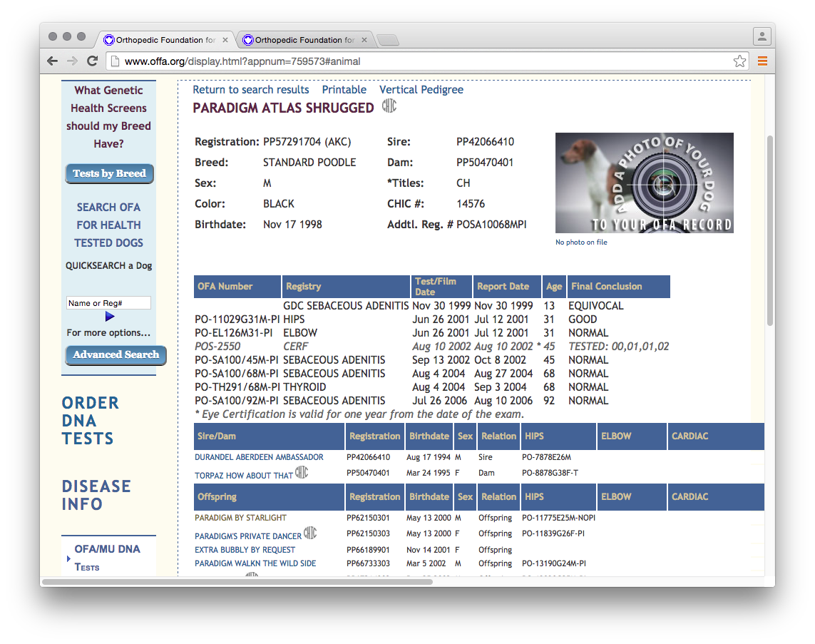The height and width of the screenshot is (644, 815).
Task: Click the browser back arrow button
Action: (x=52, y=61)
